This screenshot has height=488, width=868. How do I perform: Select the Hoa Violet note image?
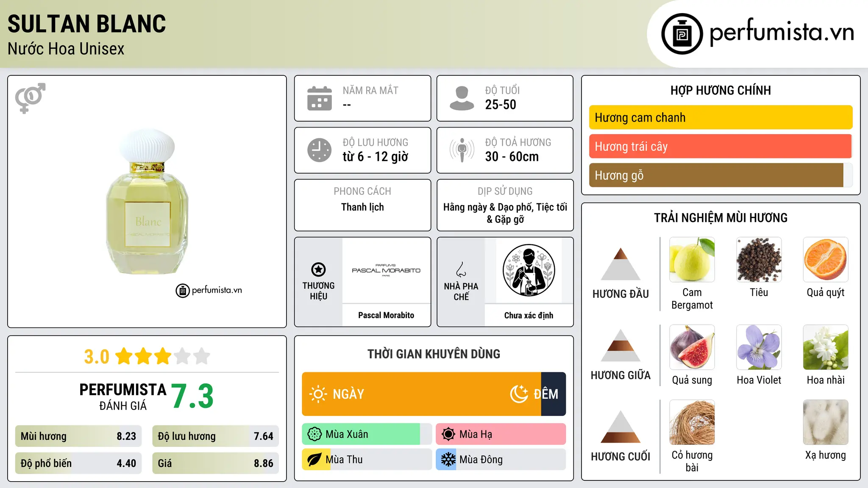click(759, 347)
